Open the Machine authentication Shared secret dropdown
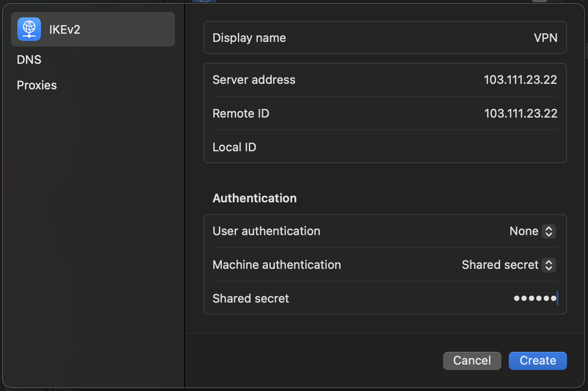Screen dimensions: 588x391 (509, 265)
